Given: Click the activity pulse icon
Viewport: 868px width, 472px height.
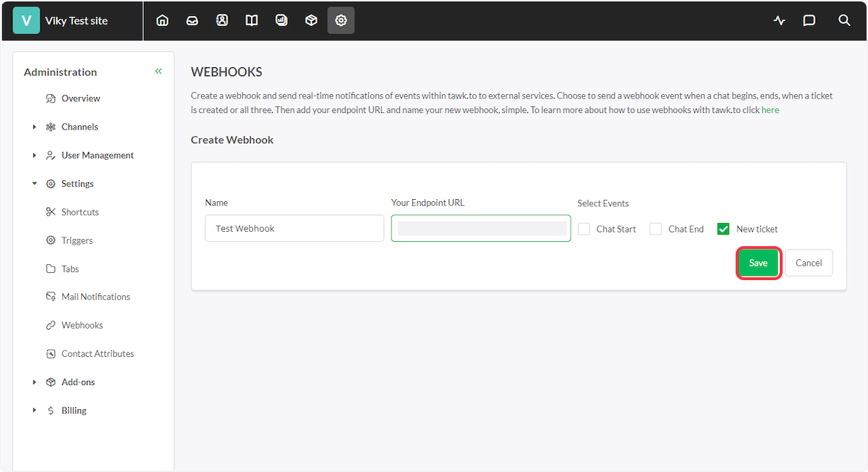Looking at the screenshot, I should pos(779,20).
